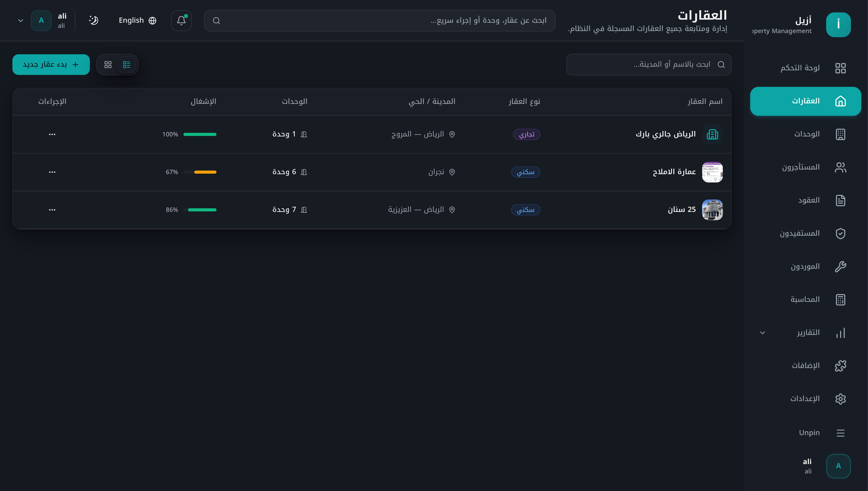This screenshot has width=868, height=491.
Task: Click the ali avatar at sidebar bottom
Action: [838, 466]
